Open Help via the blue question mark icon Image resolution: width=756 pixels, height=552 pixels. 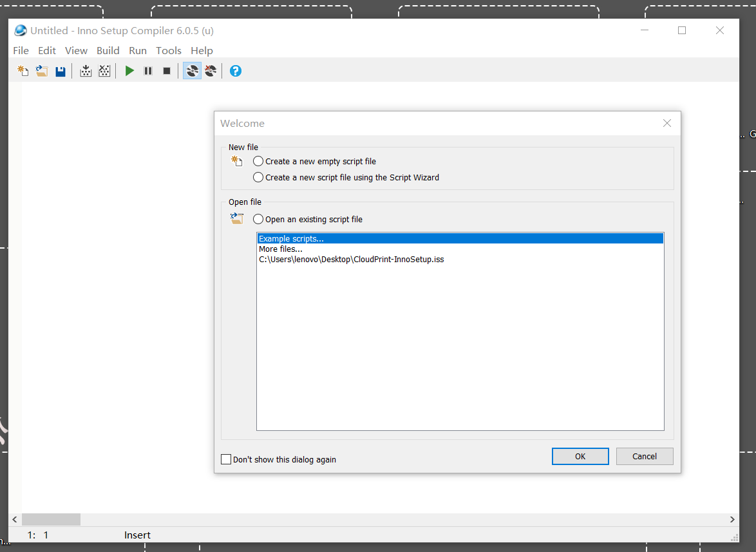(x=235, y=71)
